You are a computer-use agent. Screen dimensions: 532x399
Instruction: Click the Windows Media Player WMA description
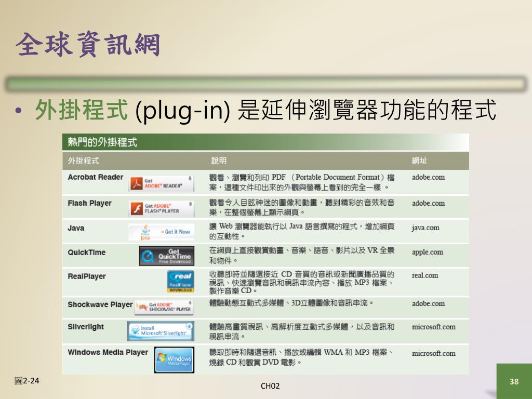click(x=302, y=357)
